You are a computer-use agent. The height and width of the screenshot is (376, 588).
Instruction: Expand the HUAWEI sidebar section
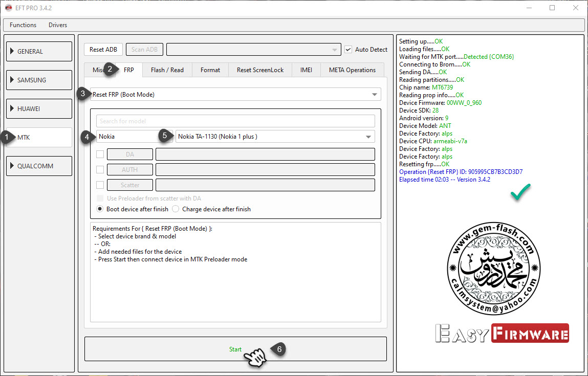click(39, 109)
